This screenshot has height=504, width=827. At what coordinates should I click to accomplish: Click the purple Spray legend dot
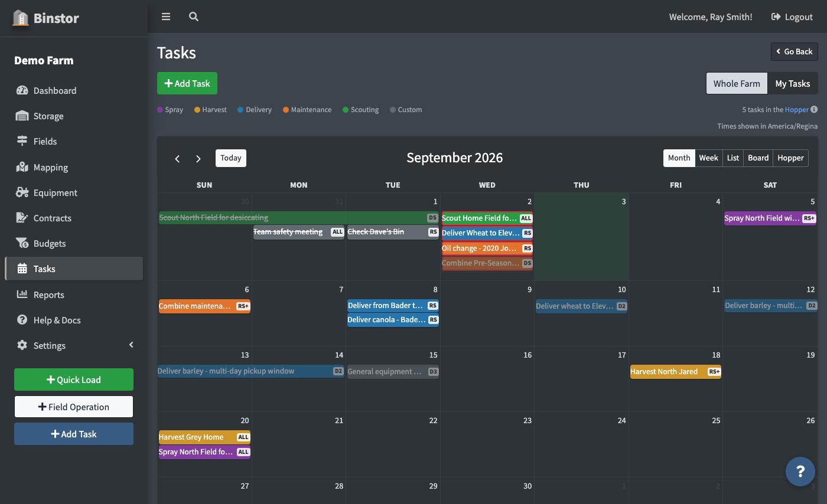160,109
